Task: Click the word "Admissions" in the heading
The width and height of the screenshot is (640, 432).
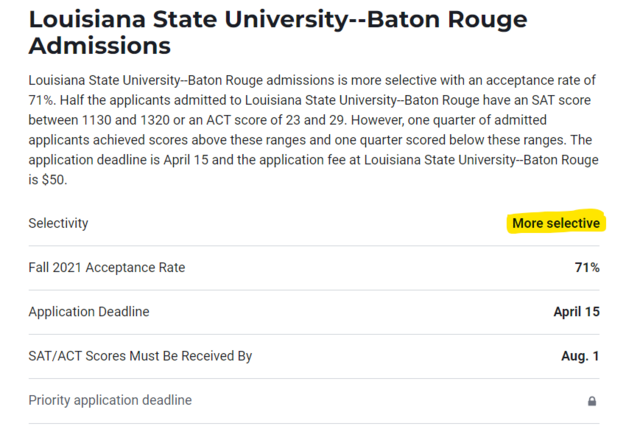Action: 100,46
